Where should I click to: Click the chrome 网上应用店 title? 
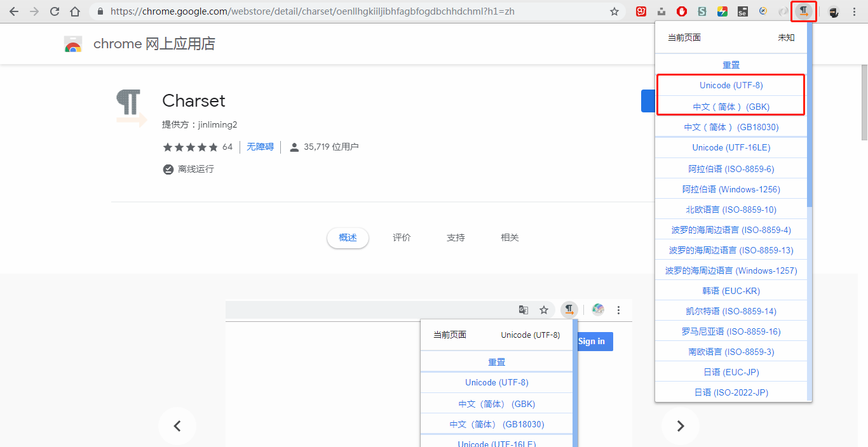click(154, 44)
